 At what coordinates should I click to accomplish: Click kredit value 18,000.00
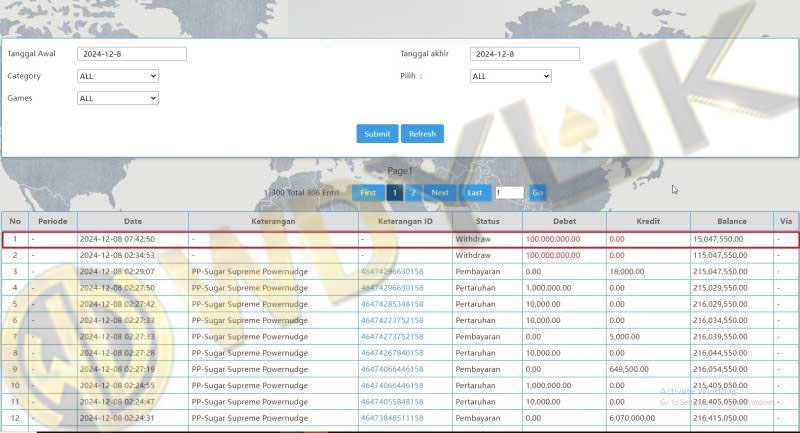[x=627, y=272]
